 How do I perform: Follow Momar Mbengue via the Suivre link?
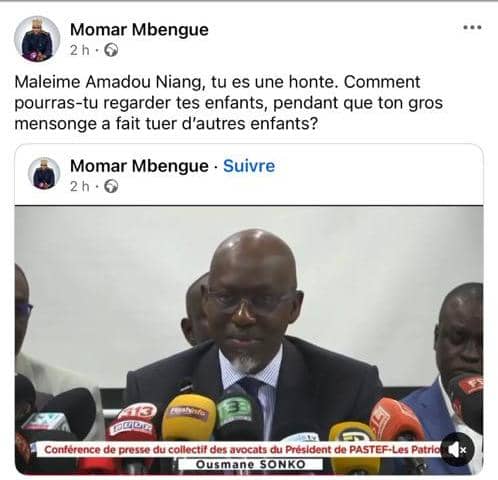tap(249, 166)
